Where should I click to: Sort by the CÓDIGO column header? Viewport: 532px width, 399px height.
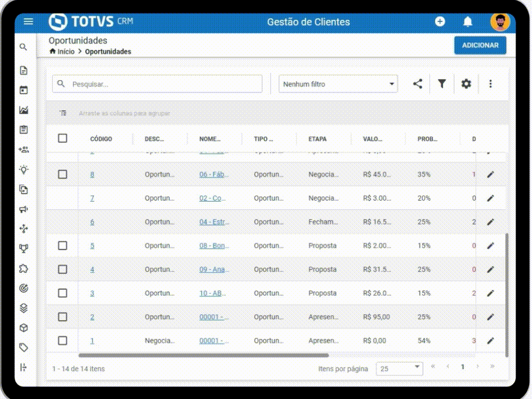(x=101, y=139)
